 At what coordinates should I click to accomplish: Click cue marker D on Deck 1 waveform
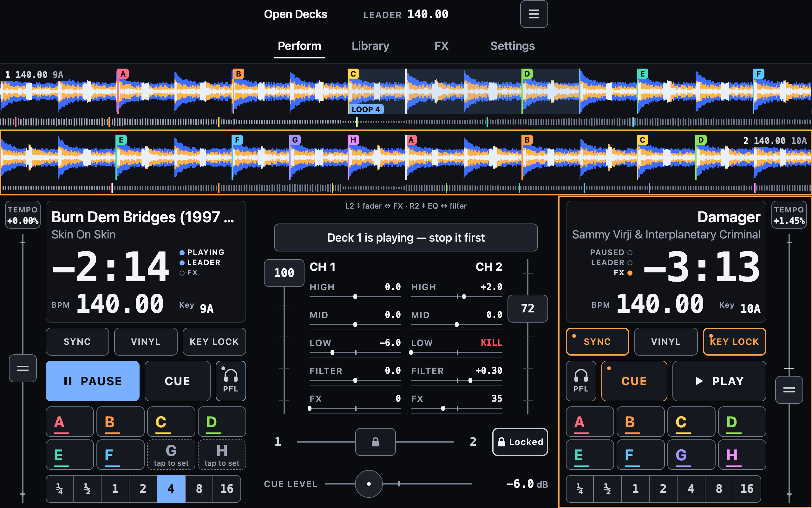pos(527,74)
